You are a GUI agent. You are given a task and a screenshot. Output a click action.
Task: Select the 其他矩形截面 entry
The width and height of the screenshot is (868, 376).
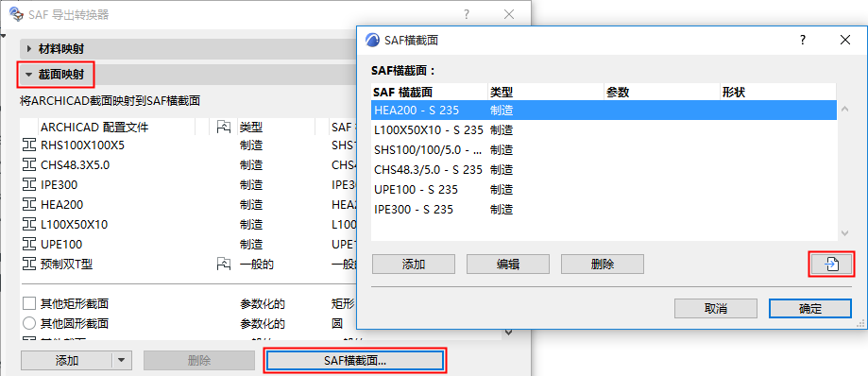coord(75,303)
